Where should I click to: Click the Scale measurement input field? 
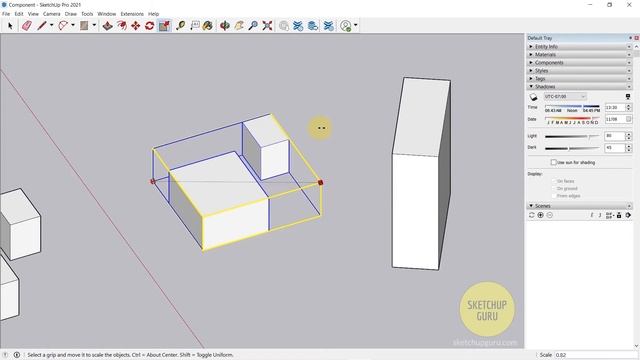coord(596,355)
